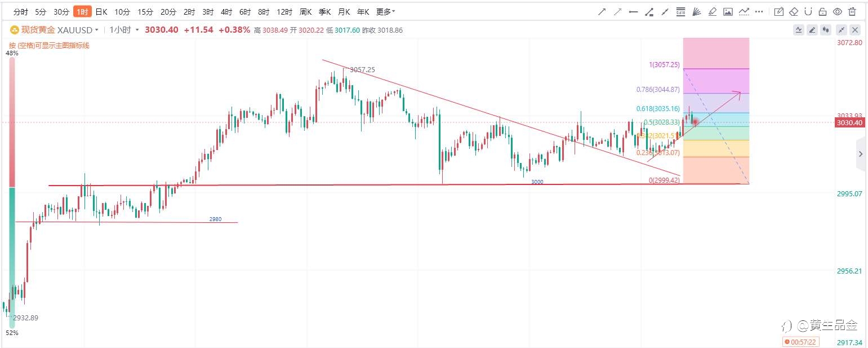Open the XAUUSD symbol dropdown arrow
The image size is (868, 348).
coord(97,30)
